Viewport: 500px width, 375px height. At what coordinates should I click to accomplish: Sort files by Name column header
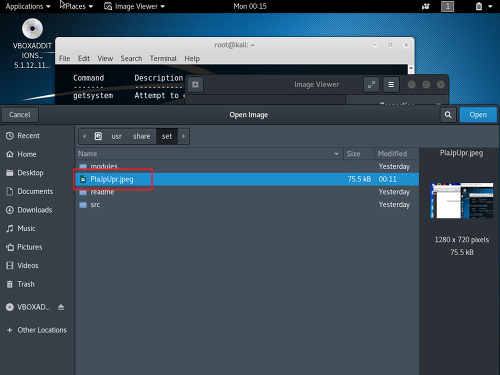click(209, 154)
